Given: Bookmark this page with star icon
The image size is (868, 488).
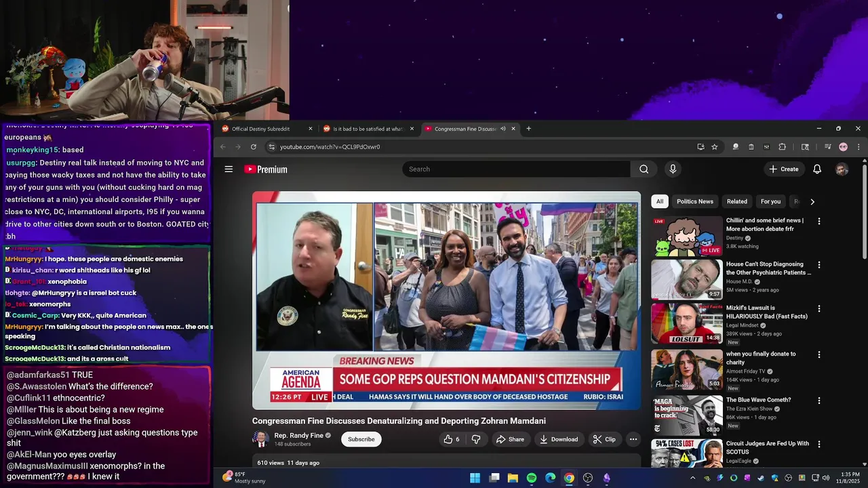Looking at the screenshot, I should [715, 147].
